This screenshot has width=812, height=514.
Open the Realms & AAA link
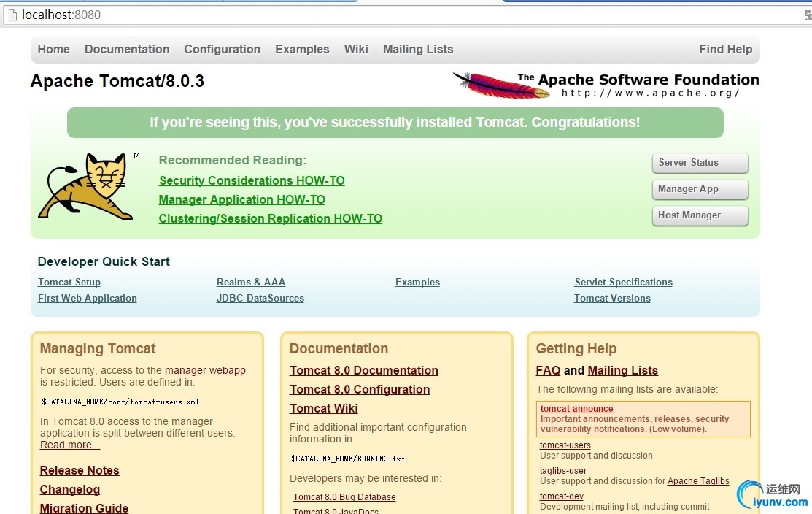(x=251, y=283)
